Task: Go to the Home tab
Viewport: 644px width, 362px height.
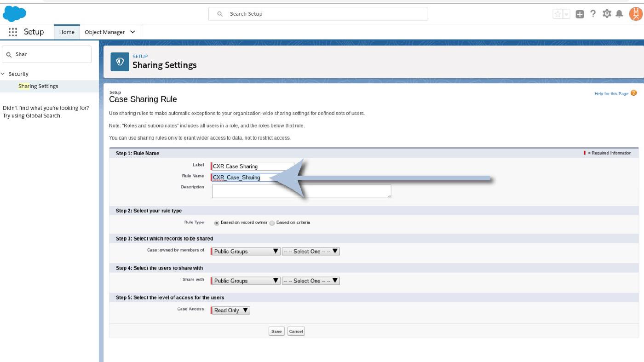Action: (x=67, y=32)
